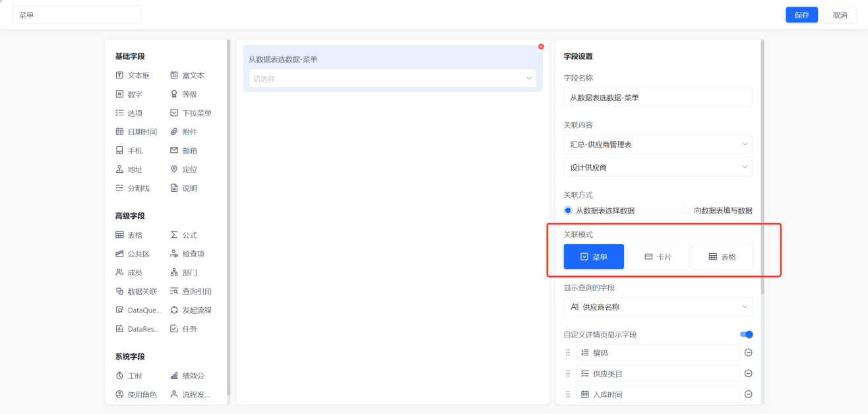Add the DataRes... field
The width and height of the screenshot is (868, 414).
[137, 329]
